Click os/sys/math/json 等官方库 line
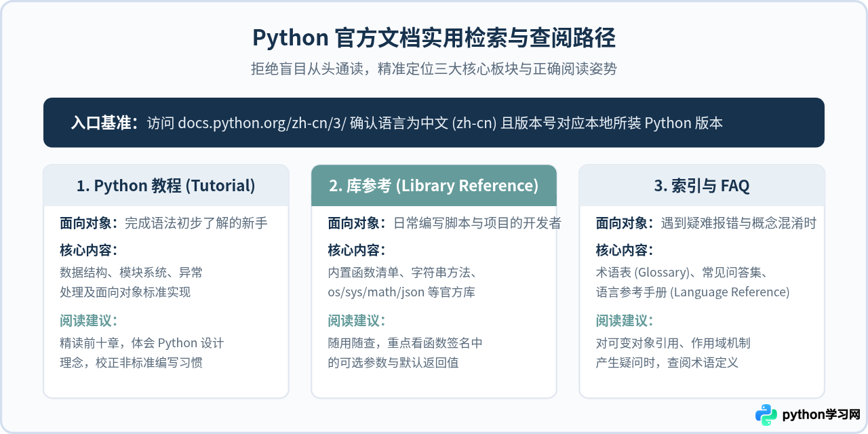The image size is (868, 434). [x=401, y=292]
